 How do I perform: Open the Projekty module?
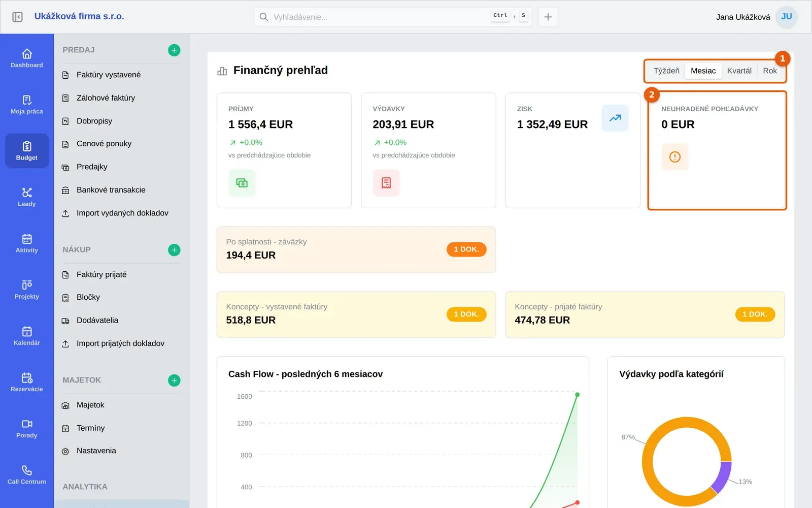[27, 290]
